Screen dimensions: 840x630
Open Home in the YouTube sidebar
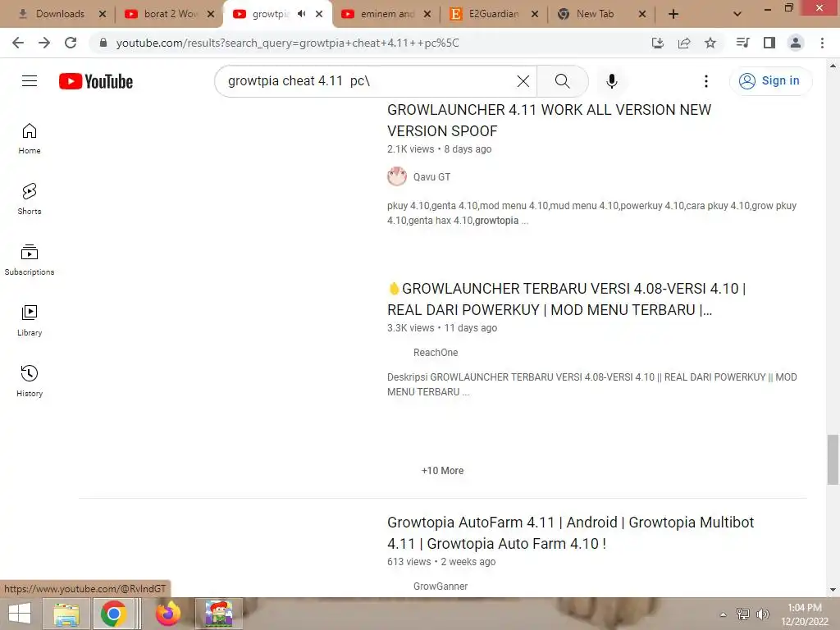click(30, 139)
